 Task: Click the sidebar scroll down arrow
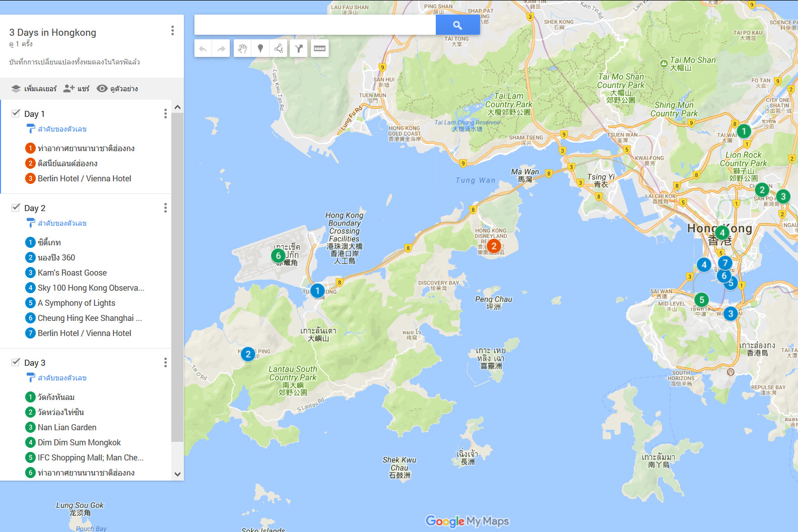177,474
